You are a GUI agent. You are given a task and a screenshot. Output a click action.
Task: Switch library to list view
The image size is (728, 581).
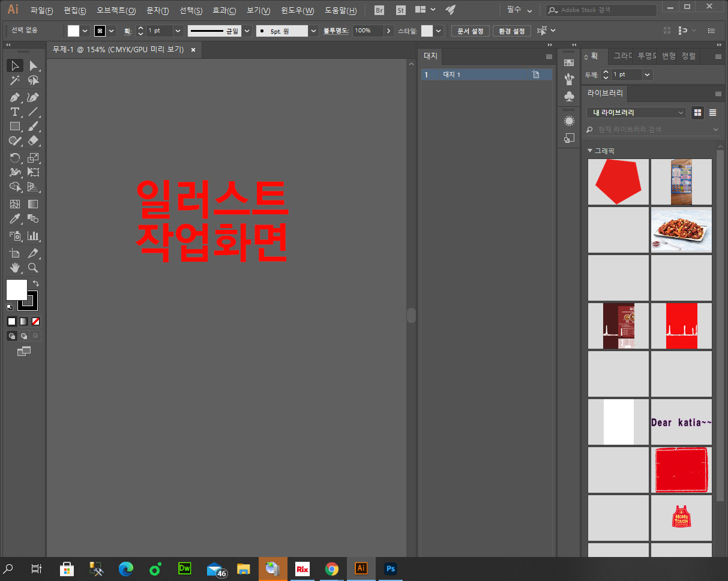(712, 112)
